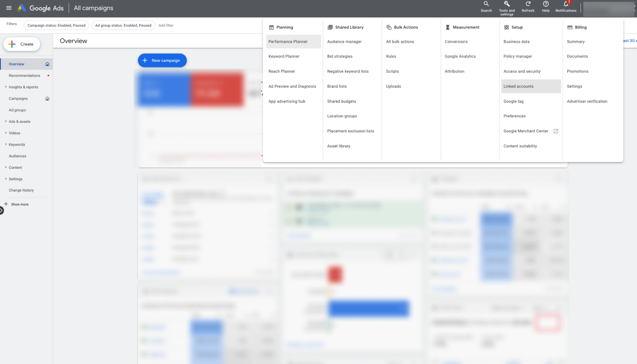Click plus icon beside Show more
The image size is (637, 364).
6,204
